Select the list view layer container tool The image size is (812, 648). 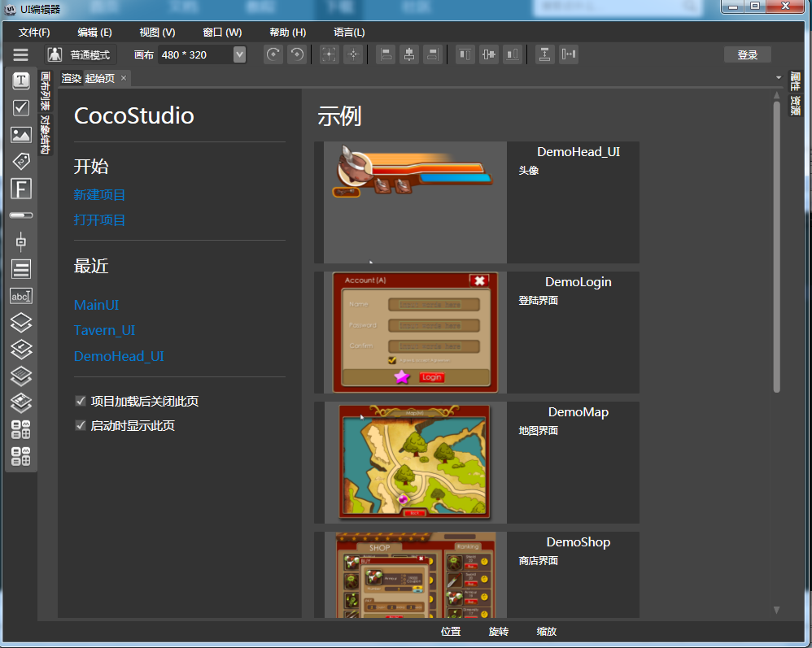(20, 376)
